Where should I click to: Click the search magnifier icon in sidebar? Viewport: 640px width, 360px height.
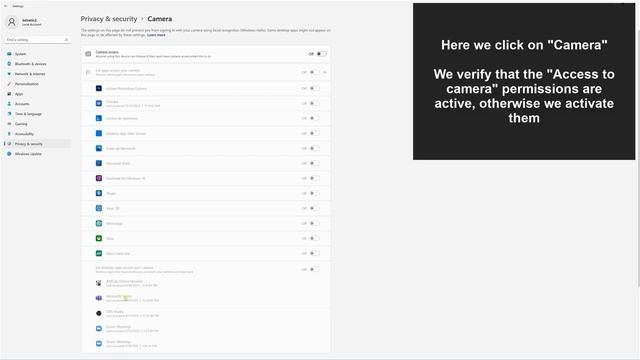coord(66,40)
